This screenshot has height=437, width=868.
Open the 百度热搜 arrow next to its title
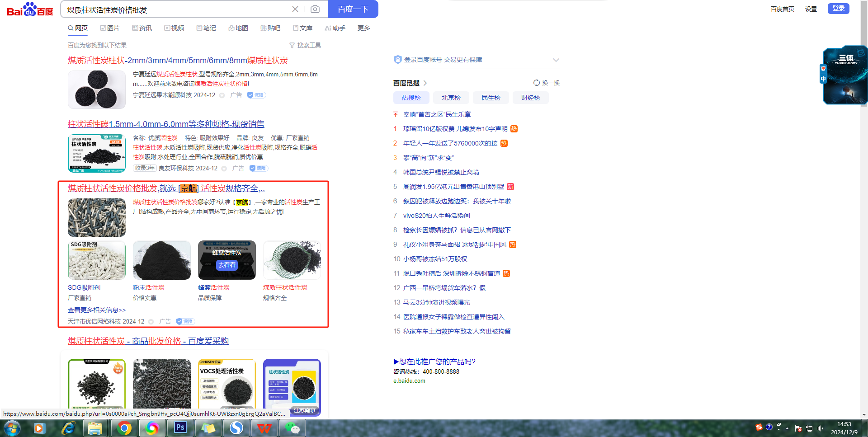tap(425, 83)
